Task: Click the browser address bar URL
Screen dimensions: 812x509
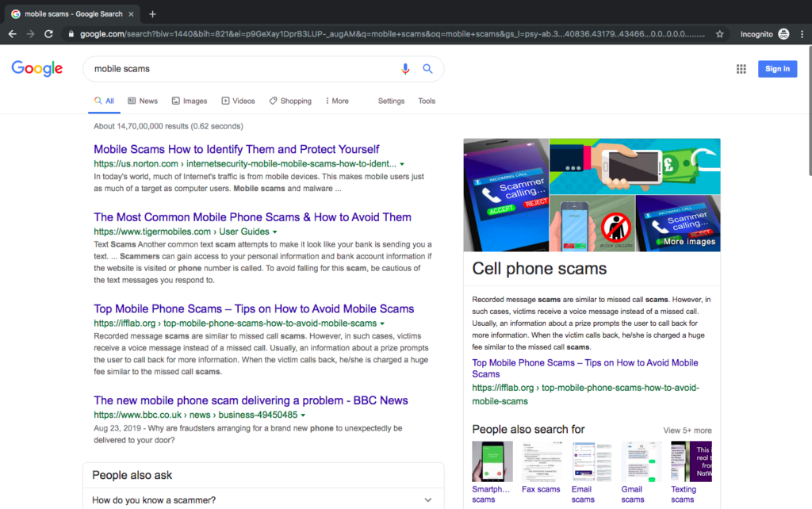Action: click(392, 34)
